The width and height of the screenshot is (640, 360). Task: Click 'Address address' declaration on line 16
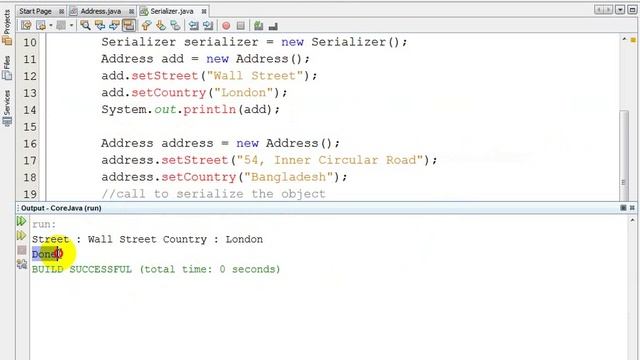[157, 143]
